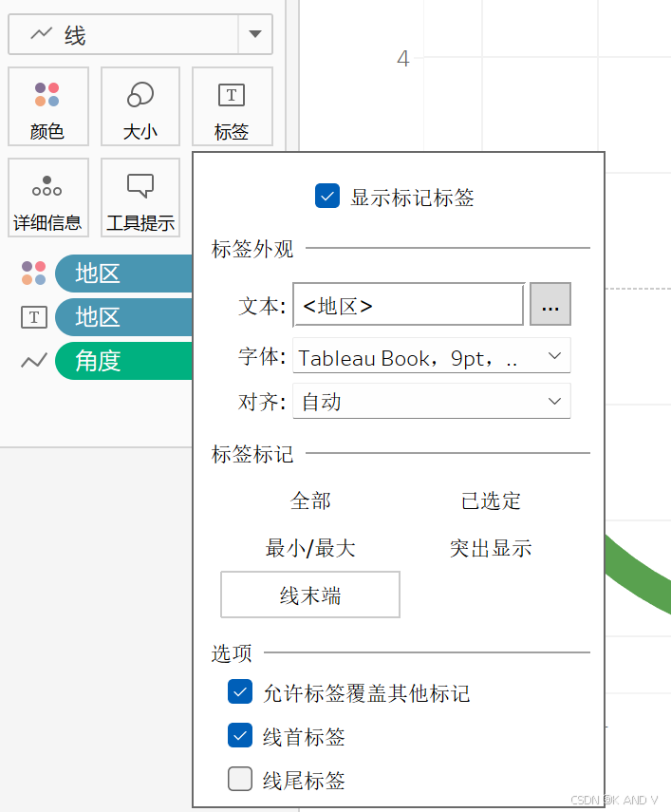Open the 字体 font dropdown
The width and height of the screenshot is (671, 812).
pos(432,356)
